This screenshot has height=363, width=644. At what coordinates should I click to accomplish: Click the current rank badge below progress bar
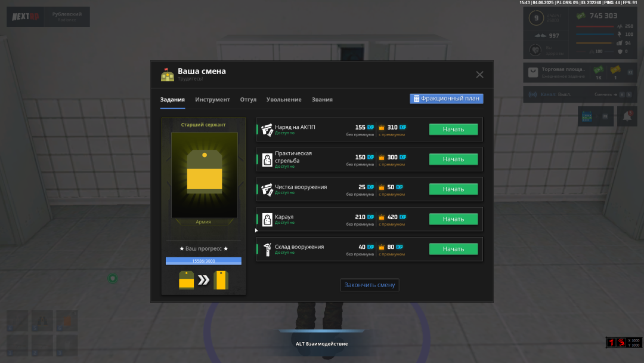187,280
